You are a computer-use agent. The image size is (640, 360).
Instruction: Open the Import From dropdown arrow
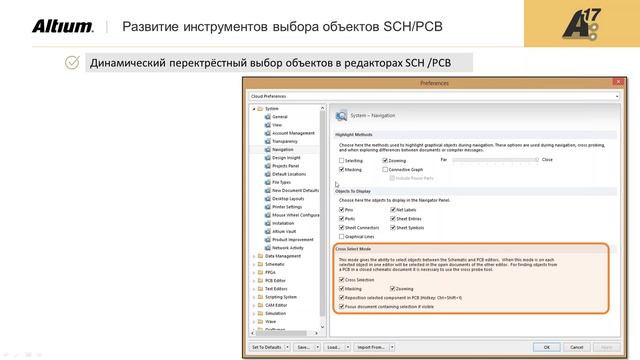coord(392,347)
